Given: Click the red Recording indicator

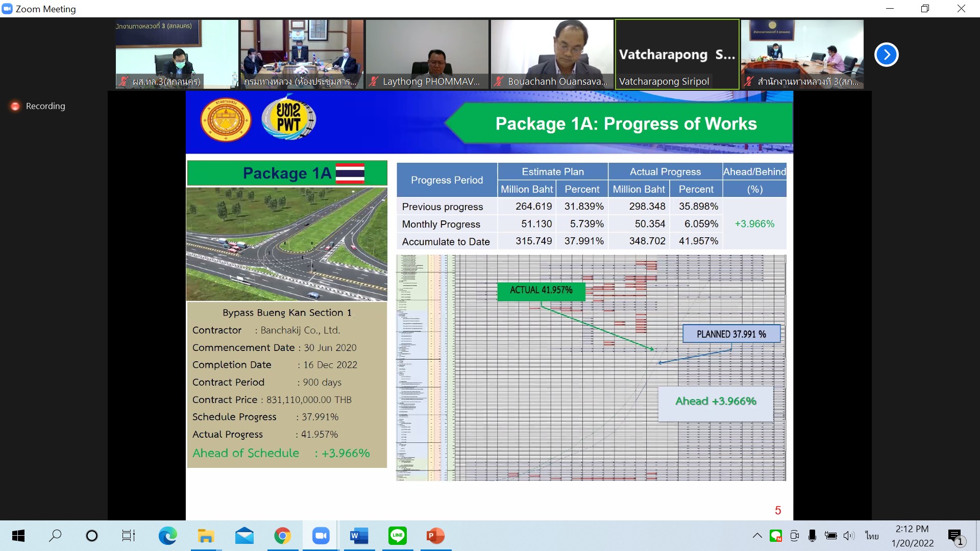Looking at the screenshot, I should 15,106.
